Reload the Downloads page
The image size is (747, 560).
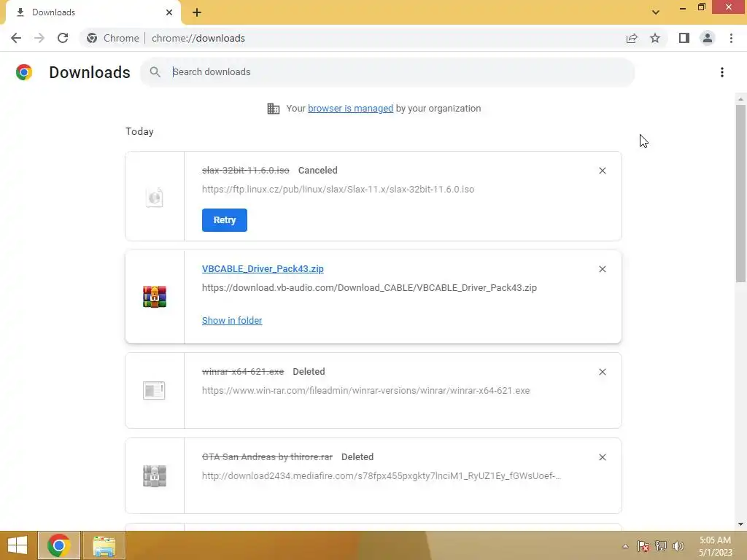[63, 38]
